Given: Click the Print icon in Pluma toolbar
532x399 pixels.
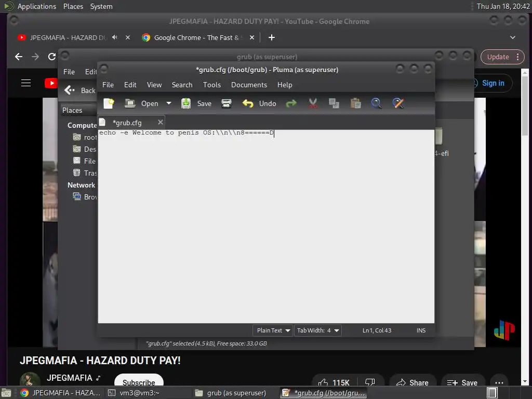Looking at the screenshot, I should click(x=227, y=103).
